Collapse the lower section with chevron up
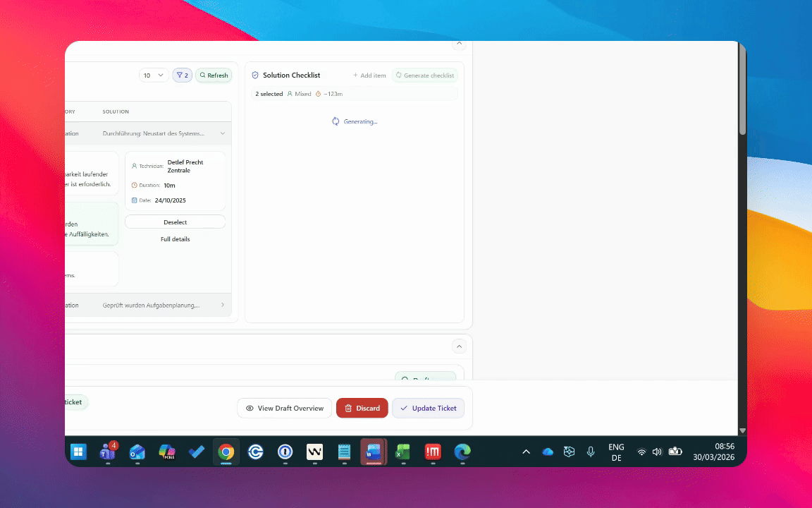This screenshot has height=508, width=812. pyautogui.click(x=459, y=346)
